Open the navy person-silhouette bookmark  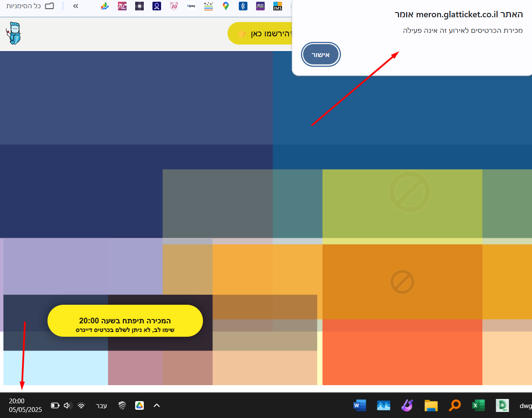tap(156, 6)
